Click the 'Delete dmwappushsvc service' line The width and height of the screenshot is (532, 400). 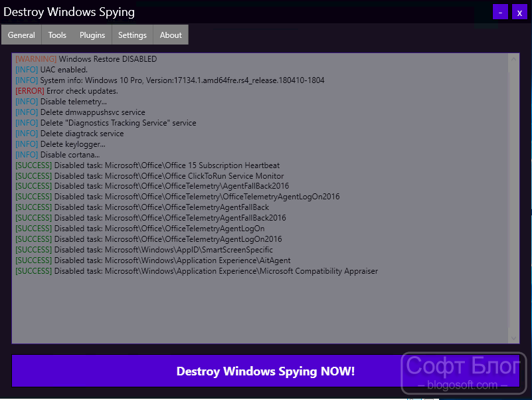(80, 112)
